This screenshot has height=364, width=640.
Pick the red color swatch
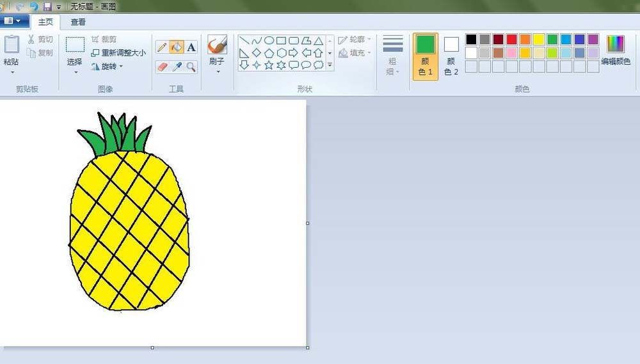click(x=511, y=39)
